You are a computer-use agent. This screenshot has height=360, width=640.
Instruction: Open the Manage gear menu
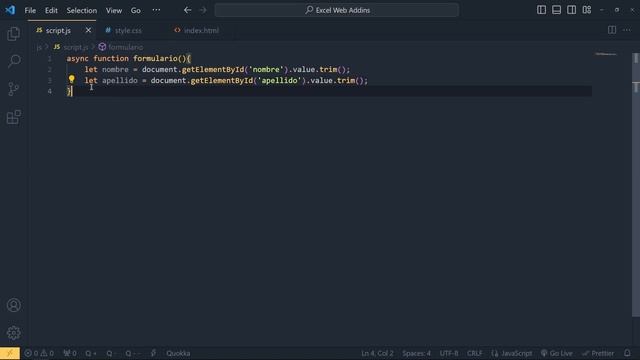[x=13, y=333]
